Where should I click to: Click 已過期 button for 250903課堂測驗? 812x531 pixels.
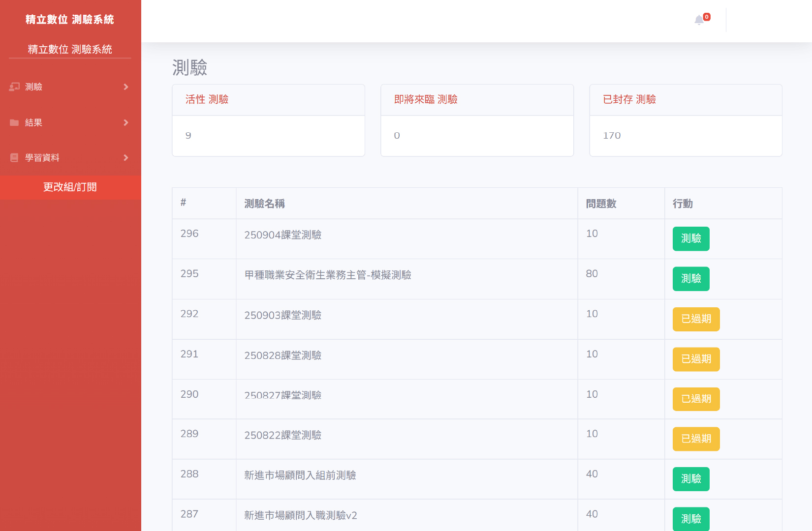696,319
